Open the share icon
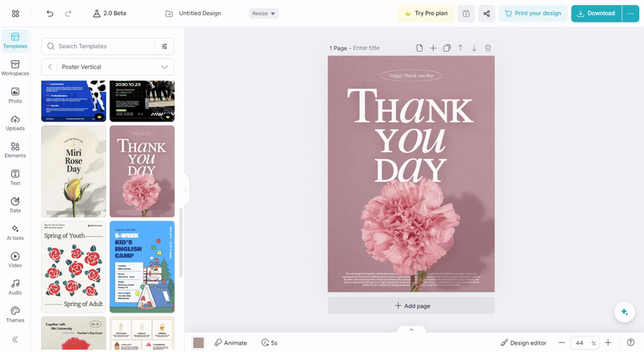The image size is (644, 352). click(x=487, y=14)
